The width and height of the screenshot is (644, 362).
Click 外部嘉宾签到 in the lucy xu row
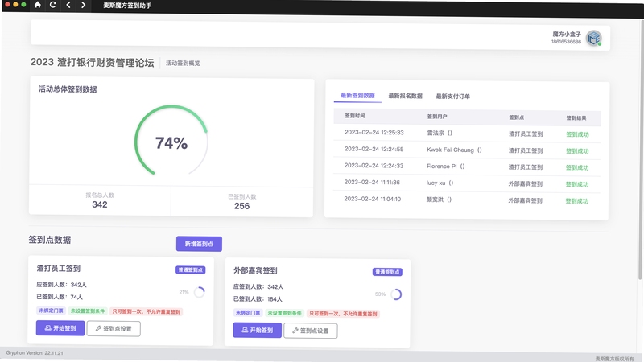526,184
